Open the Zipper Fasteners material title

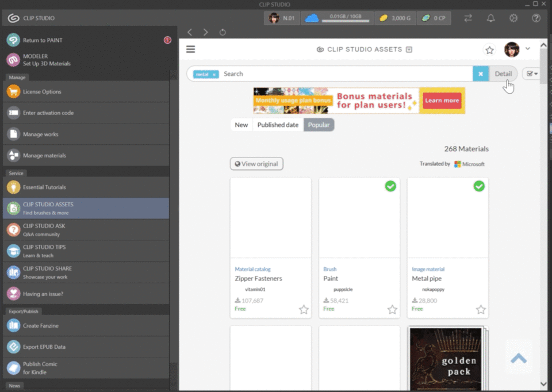click(258, 278)
